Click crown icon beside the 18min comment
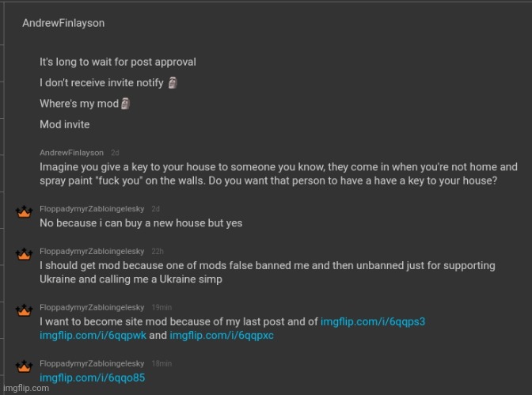This screenshot has height=395, width=532. point(24,367)
